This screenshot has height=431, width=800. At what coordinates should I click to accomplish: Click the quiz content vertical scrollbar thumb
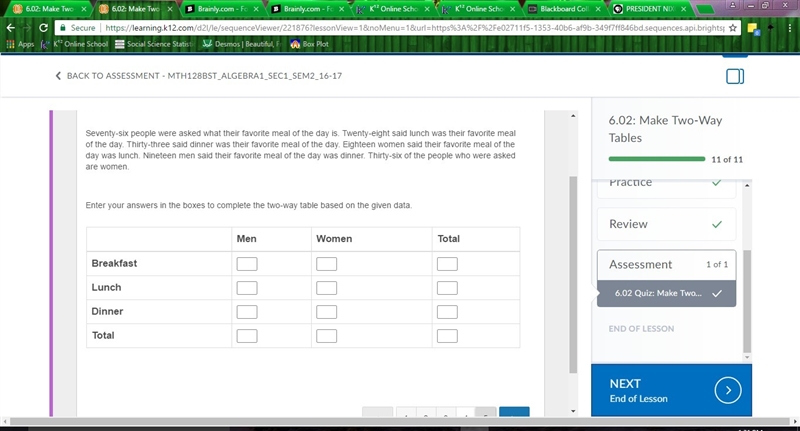[x=573, y=274]
